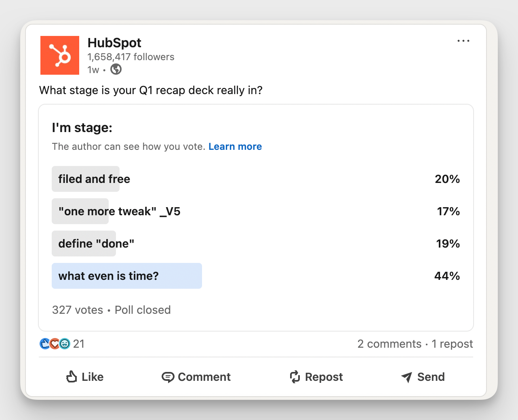Click the HubSpot company logo avatar
The height and width of the screenshot is (420, 518).
(59, 55)
